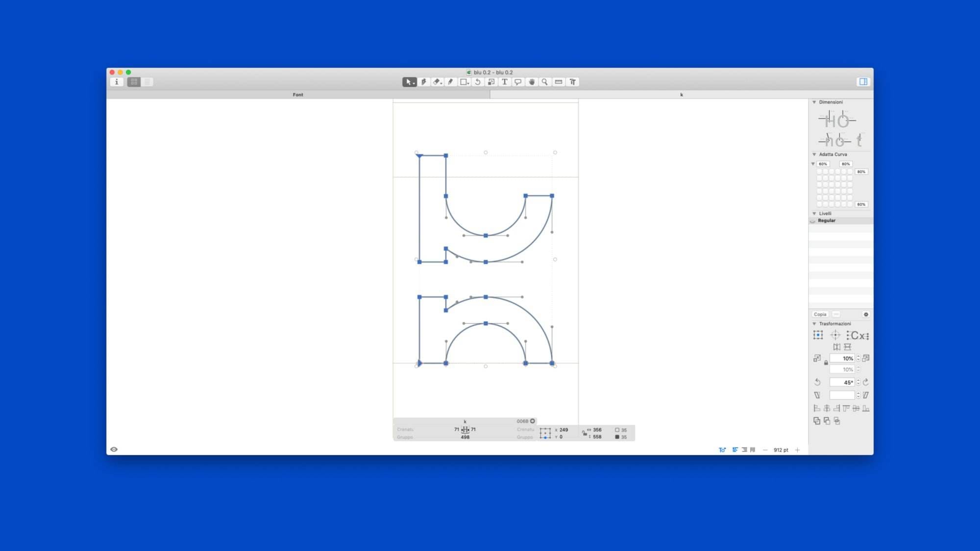980x551 pixels.
Task: Flip selection vertically
Action: tap(848, 347)
